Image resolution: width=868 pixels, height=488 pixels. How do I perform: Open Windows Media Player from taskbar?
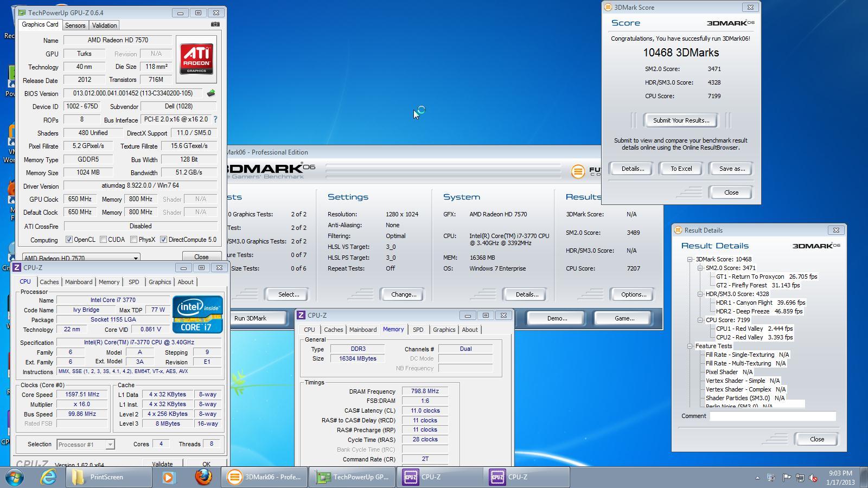click(168, 477)
